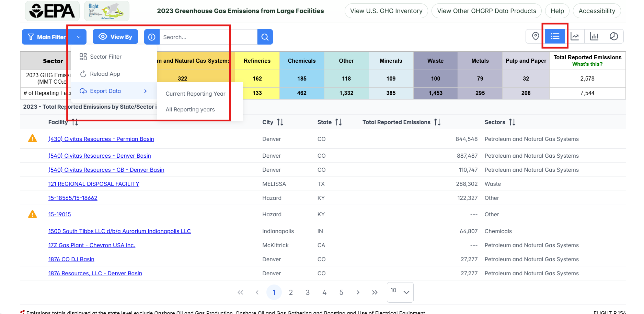Open the trend line chart view
Viewport: 644px width, 314px height.
(575, 36)
